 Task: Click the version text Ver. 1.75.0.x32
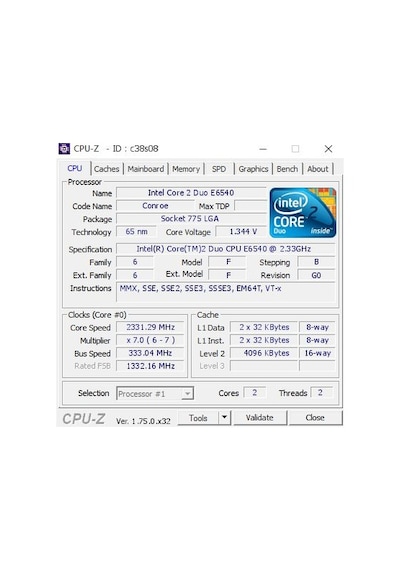(143, 421)
